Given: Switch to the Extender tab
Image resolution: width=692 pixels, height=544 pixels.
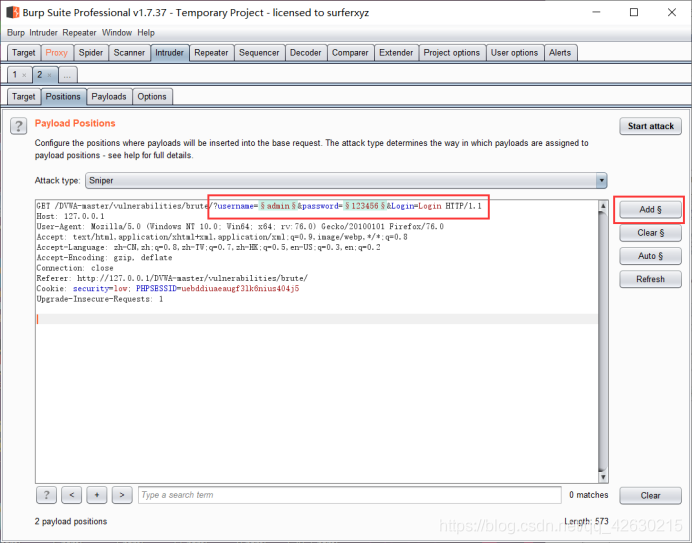Looking at the screenshot, I should tap(396, 53).
